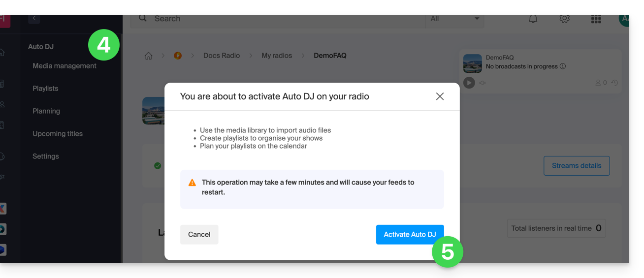This screenshot has height=278, width=644.
Task: Collapse the sidebar with the arrow button
Action: pyautogui.click(x=34, y=18)
